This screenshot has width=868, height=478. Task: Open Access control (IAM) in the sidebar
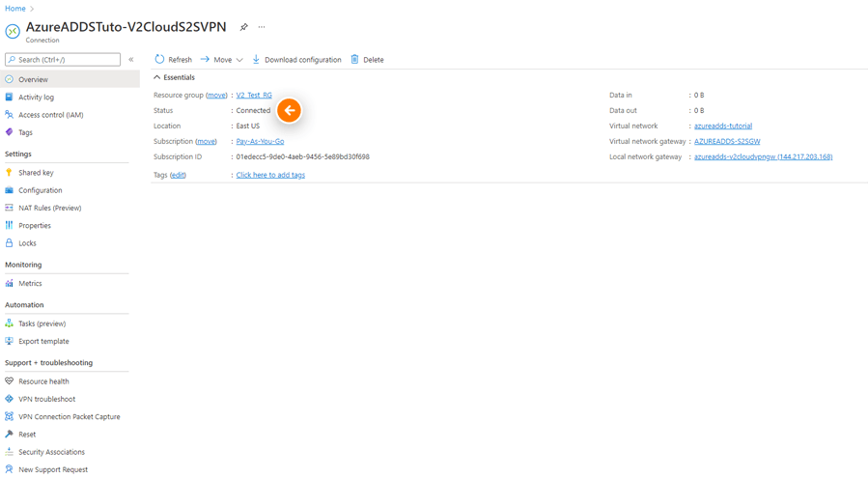click(51, 115)
